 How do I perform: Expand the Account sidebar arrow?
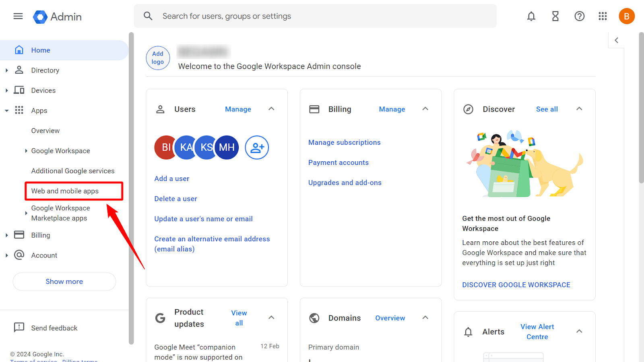6,255
